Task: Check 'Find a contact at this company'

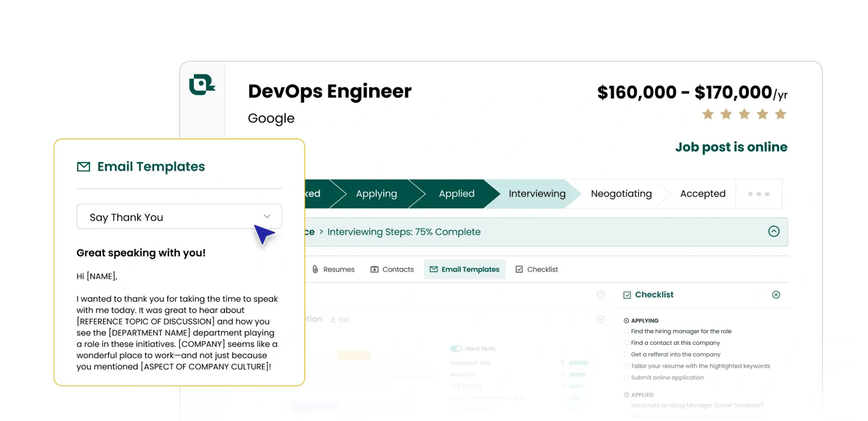Action: click(x=627, y=343)
